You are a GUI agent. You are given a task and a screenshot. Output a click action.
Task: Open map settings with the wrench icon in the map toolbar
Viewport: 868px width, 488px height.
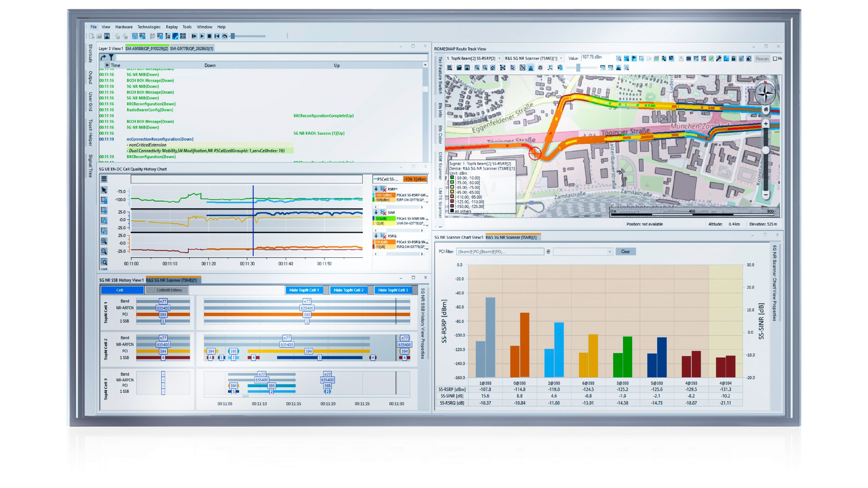coord(719,59)
